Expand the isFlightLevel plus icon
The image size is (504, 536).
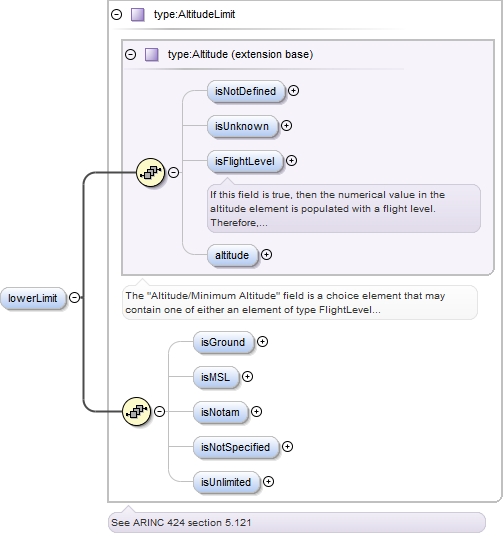(x=291, y=161)
